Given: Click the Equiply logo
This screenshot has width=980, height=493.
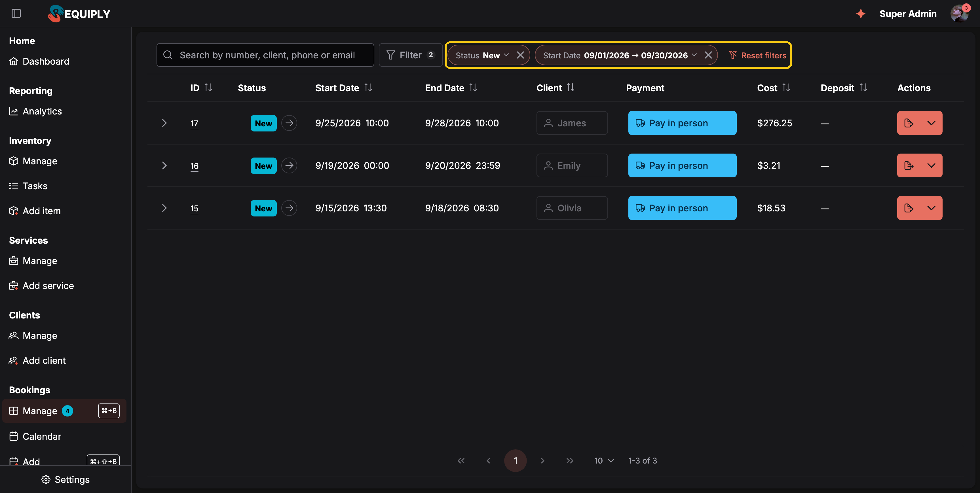Looking at the screenshot, I should click(79, 14).
